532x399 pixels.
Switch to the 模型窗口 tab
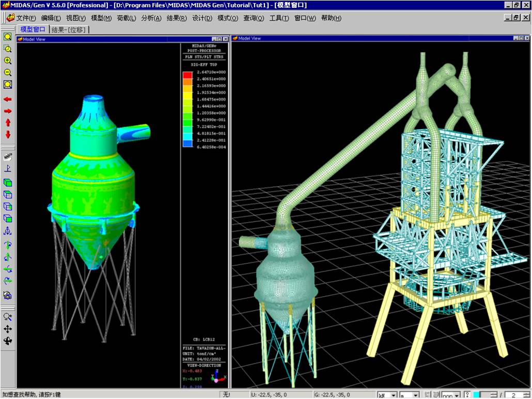tap(33, 29)
